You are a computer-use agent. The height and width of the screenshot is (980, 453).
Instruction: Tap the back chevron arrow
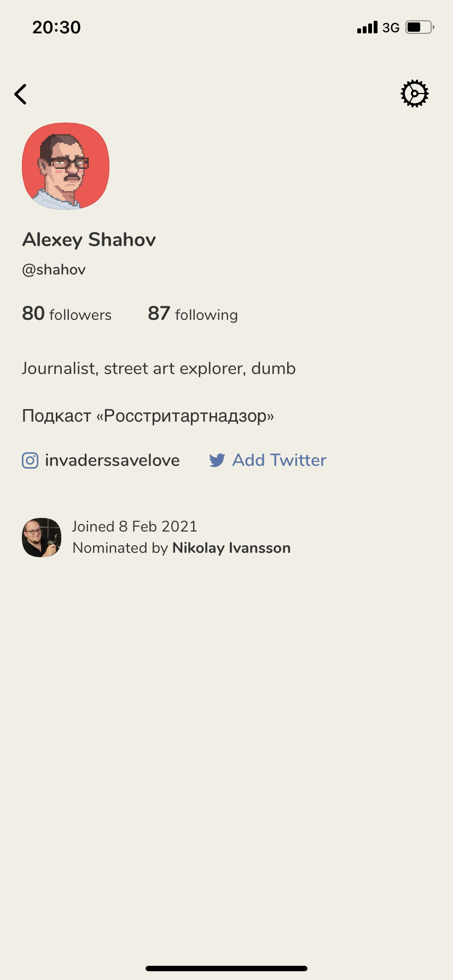pos(21,94)
